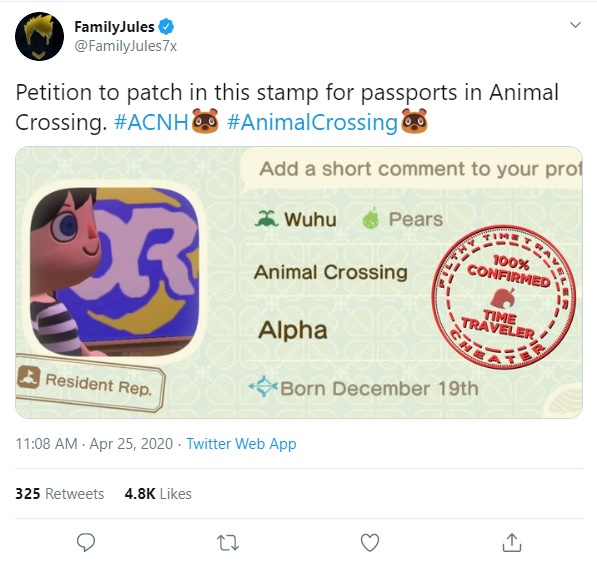This screenshot has width=597, height=566.
Task: Click the blue verified badge
Action: 166,27
